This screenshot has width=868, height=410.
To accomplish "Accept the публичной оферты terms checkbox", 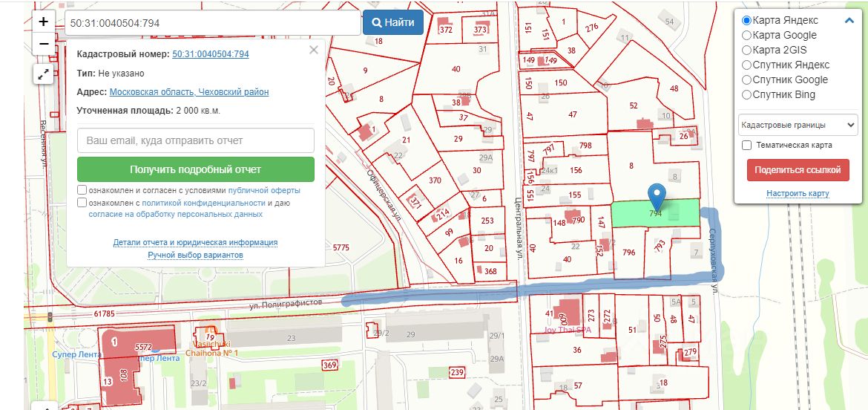I will click(x=82, y=190).
